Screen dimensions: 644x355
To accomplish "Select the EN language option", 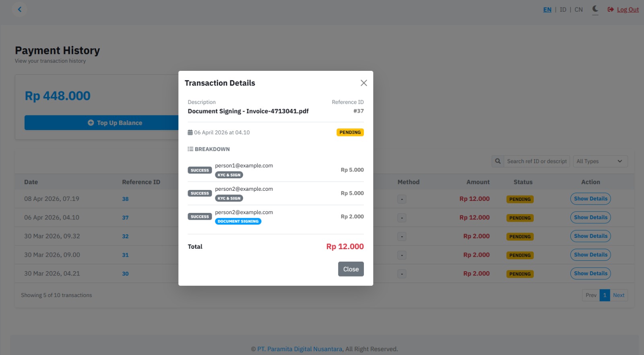I will pyautogui.click(x=547, y=9).
